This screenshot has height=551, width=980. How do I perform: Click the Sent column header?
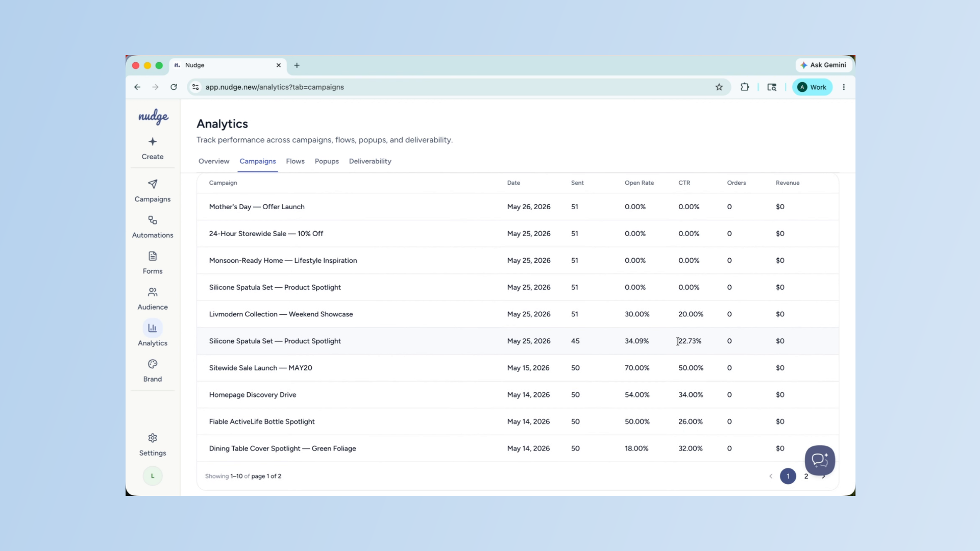coord(577,183)
